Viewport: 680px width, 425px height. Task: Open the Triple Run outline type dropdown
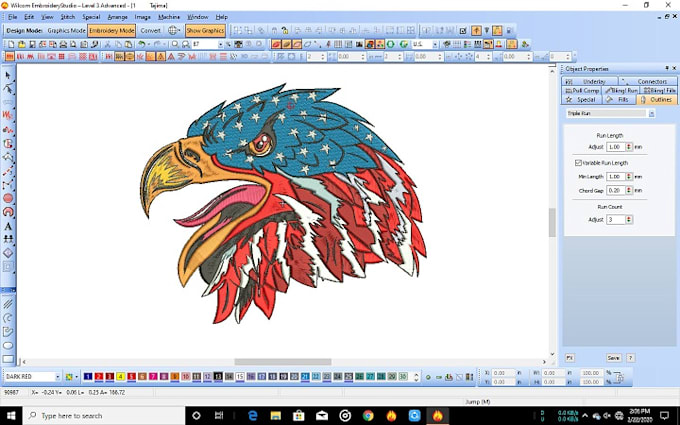pos(651,113)
